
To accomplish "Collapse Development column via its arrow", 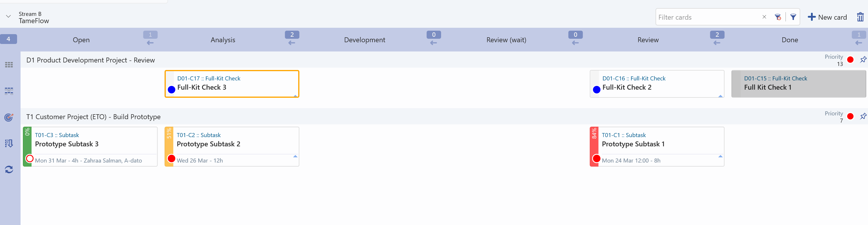I will tap(434, 43).
